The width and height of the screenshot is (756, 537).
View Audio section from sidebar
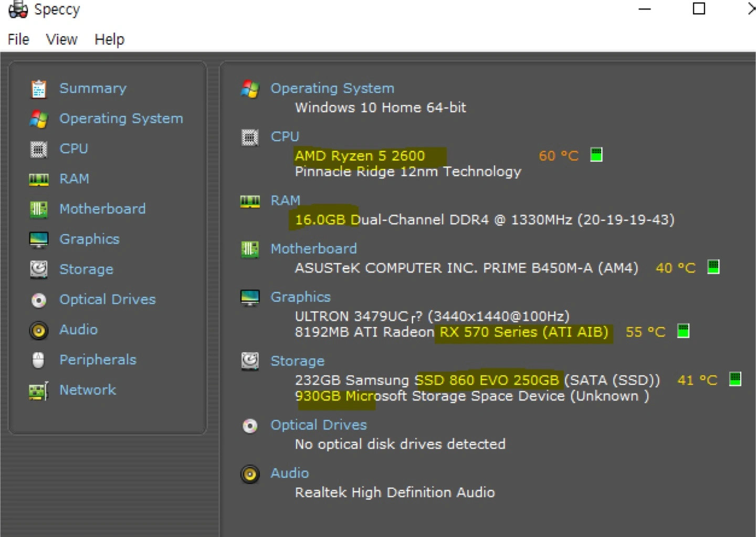coord(78,329)
